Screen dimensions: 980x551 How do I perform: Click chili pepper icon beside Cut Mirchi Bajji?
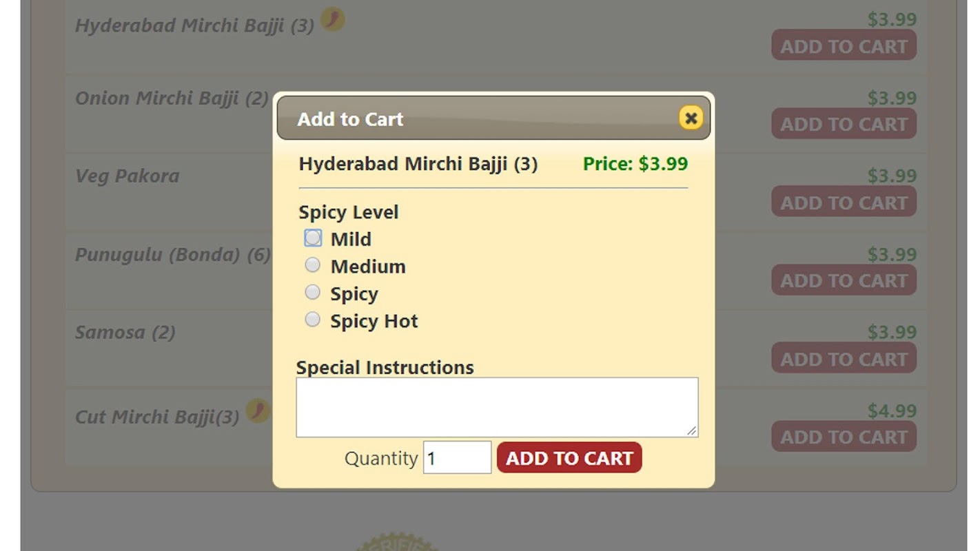tap(258, 410)
